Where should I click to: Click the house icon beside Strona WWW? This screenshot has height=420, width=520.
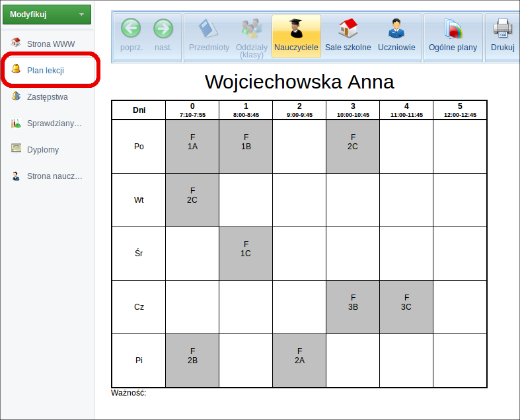[16, 42]
